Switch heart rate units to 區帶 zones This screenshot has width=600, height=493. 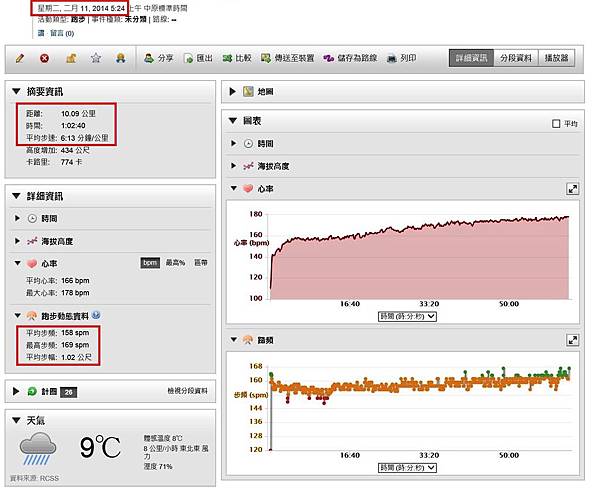point(201,263)
